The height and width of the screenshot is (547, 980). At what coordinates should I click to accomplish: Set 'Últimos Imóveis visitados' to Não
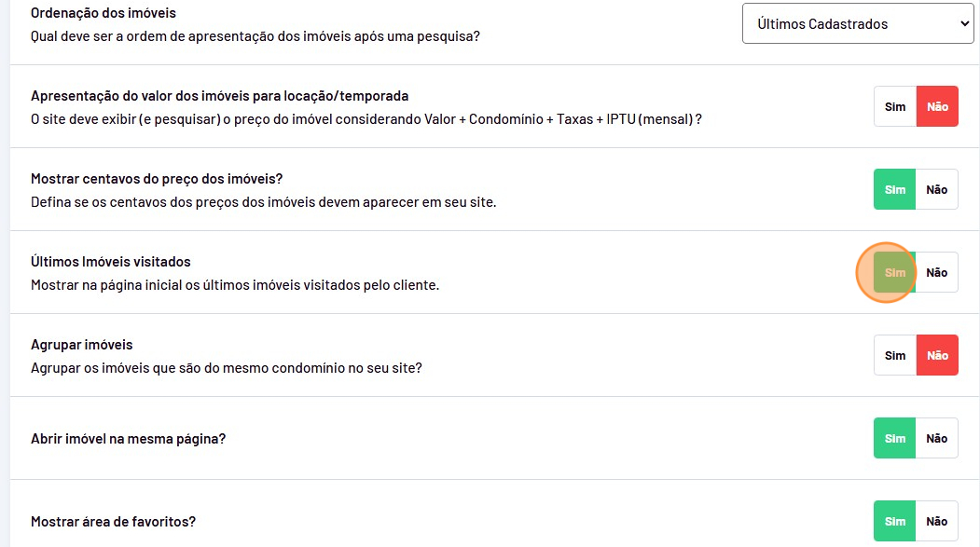[937, 273]
